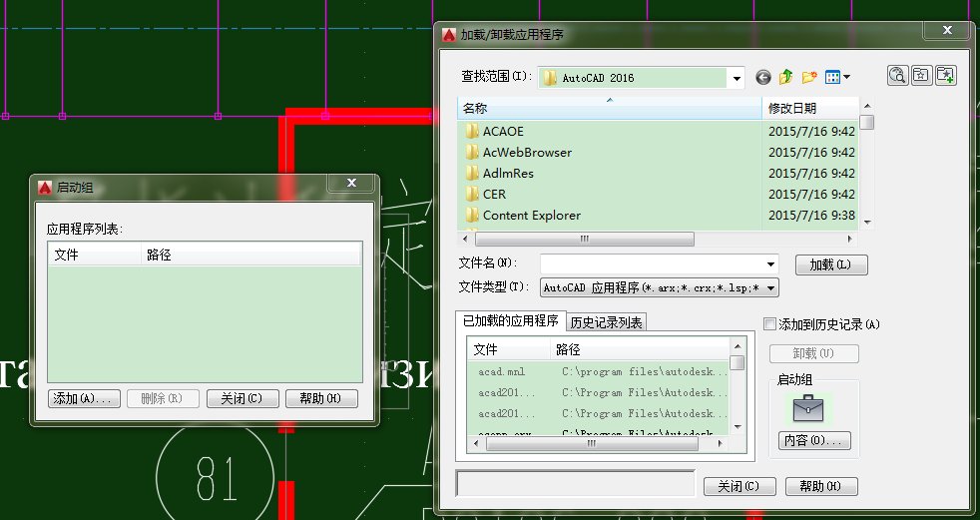Click the file list scroll right arrow
The height and width of the screenshot is (520, 980).
pos(850,239)
